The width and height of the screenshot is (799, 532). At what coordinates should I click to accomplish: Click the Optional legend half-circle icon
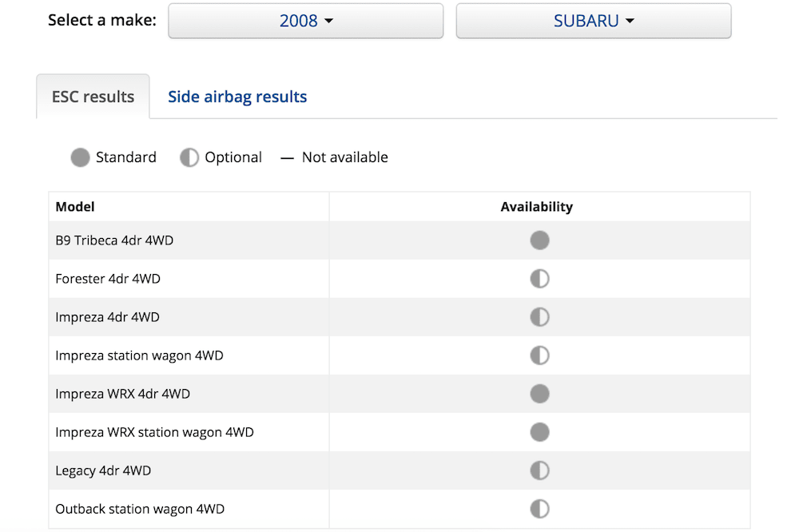[x=189, y=157]
